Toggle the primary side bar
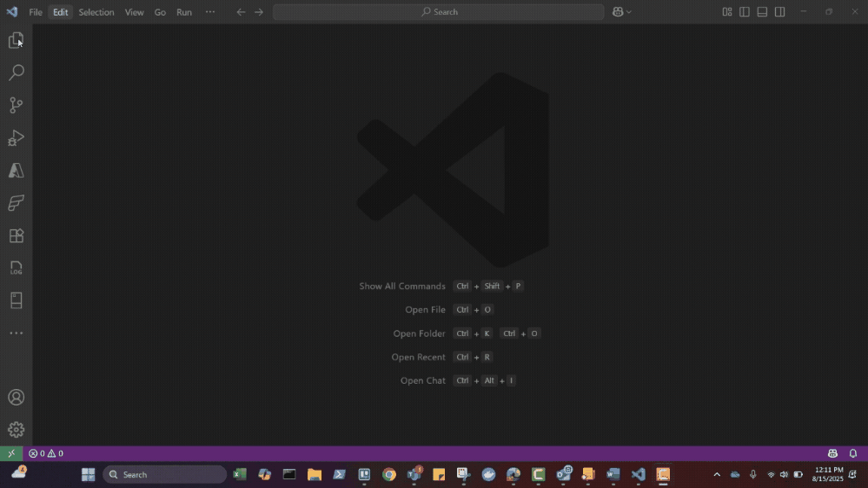 (x=745, y=11)
